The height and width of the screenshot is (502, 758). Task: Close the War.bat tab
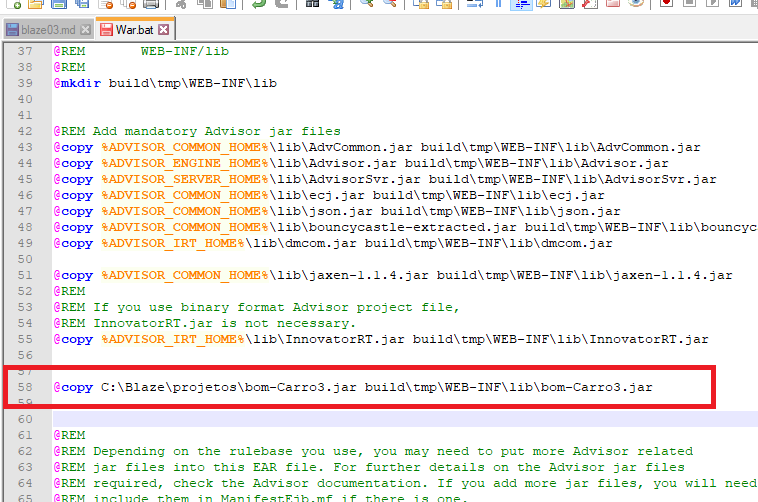tap(164, 30)
